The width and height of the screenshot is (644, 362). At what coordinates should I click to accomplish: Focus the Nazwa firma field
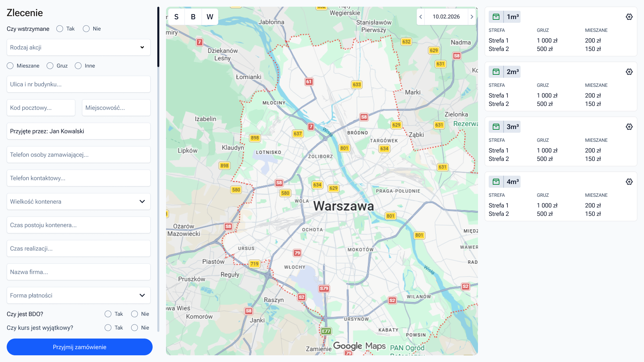78,272
